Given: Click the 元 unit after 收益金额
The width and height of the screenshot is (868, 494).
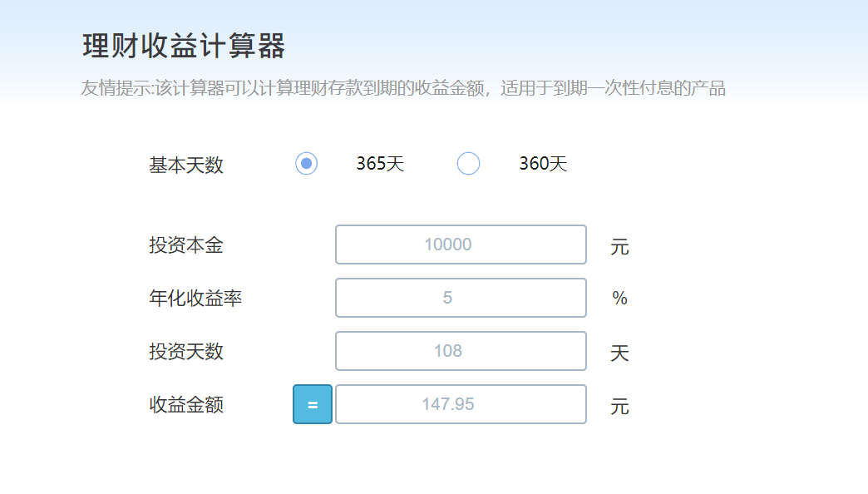Looking at the screenshot, I should [x=619, y=406].
